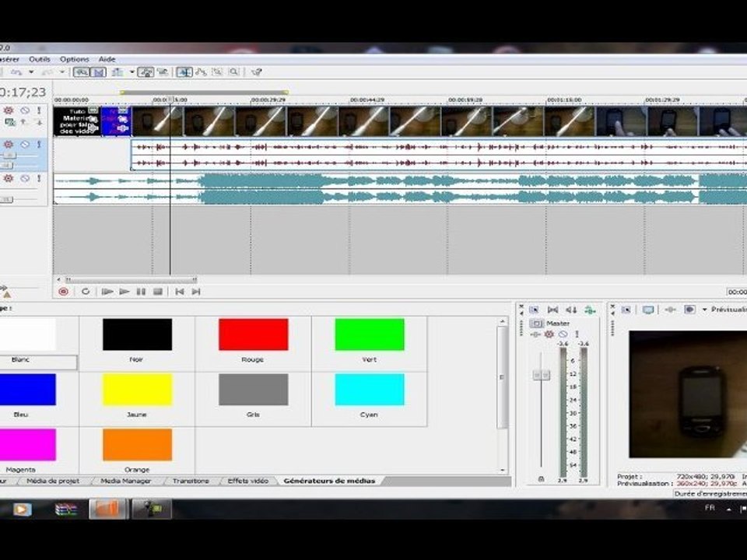
Task: Click the Downmix output icon in the mixer
Action: (x=552, y=310)
